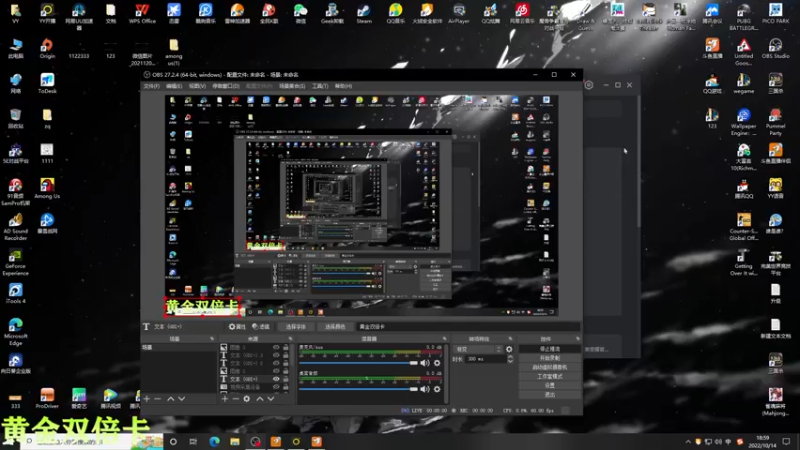Mute the 桌面音频 channel speaker
The height and width of the screenshot is (450, 800).
tap(424, 389)
